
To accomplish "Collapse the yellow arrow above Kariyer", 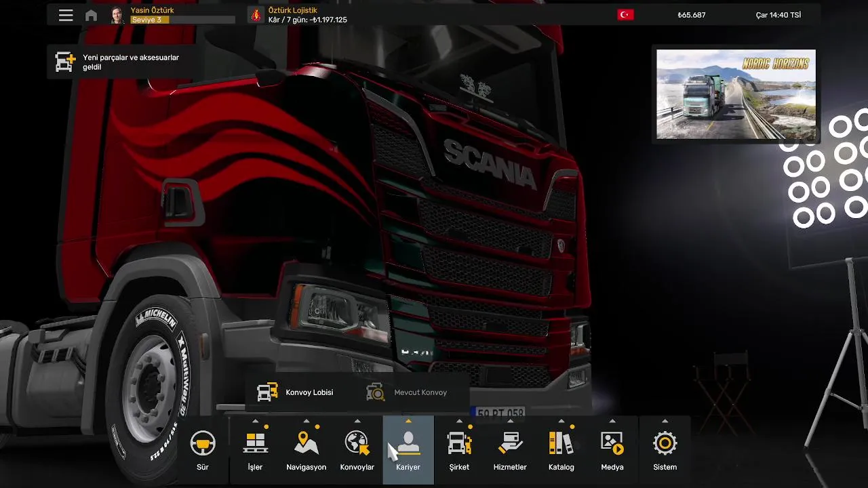I will click(408, 421).
